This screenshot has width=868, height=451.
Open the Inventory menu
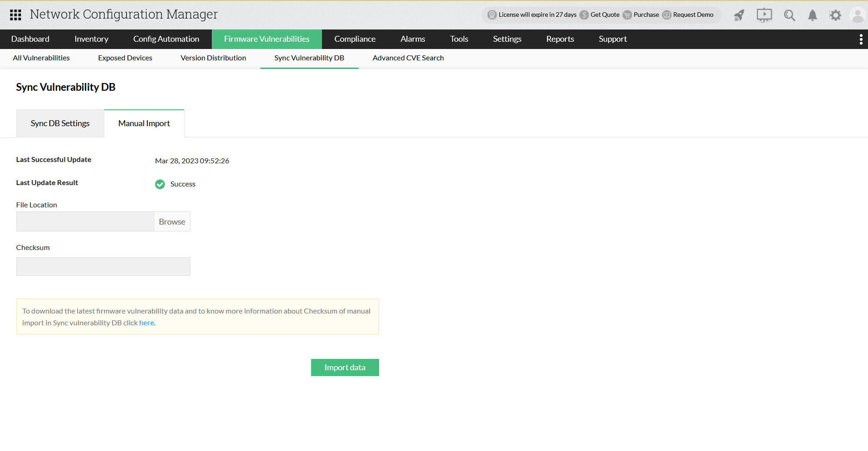point(91,39)
